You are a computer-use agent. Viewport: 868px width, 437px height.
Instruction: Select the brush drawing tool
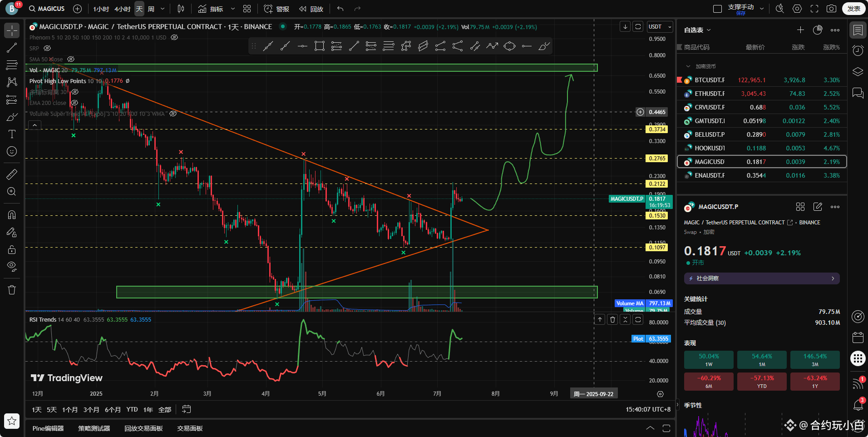(x=12, y=117)
